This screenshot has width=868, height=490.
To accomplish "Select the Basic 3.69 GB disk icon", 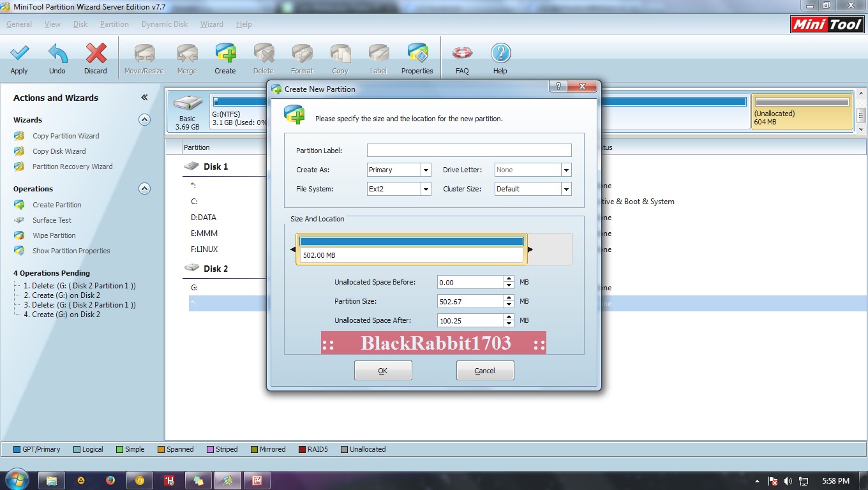I will 188,112.
